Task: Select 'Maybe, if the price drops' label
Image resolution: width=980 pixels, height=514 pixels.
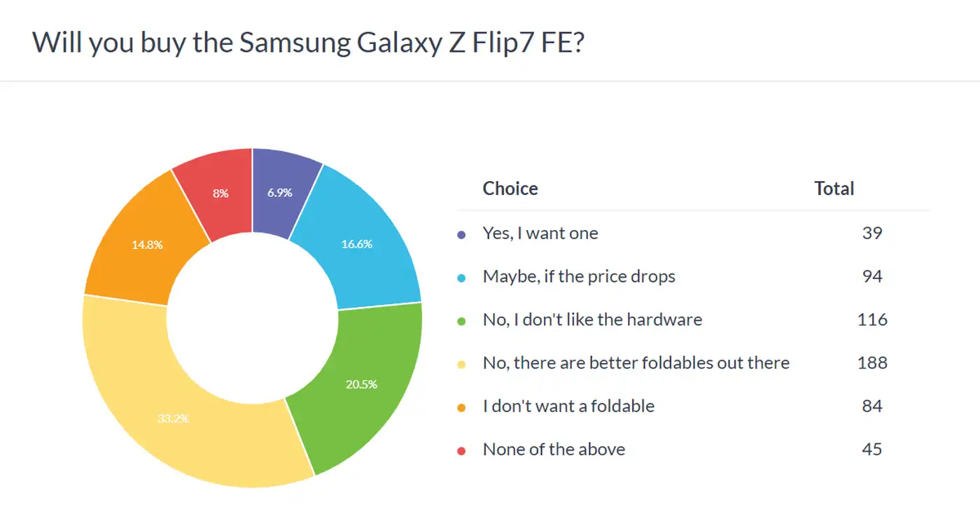Action: [x=579, y=277]
